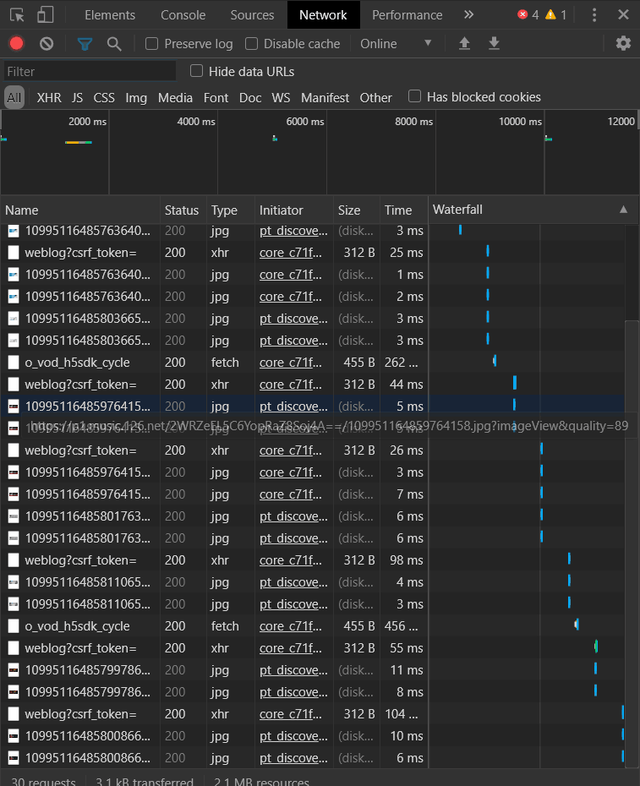Clear the network log

pos(46,44)
